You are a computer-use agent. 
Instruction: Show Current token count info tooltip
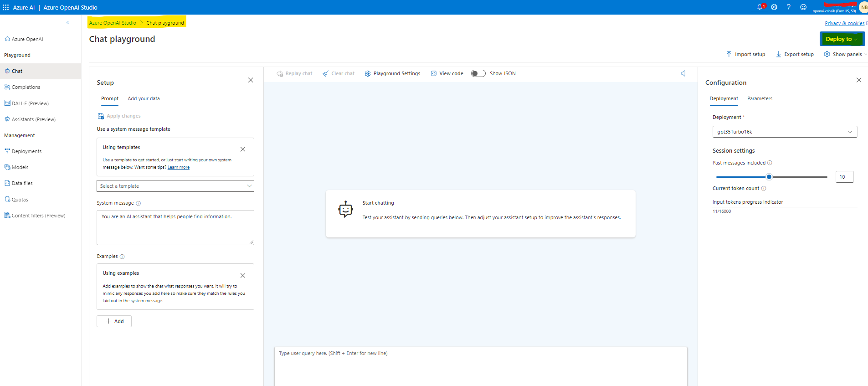[764, 189]
